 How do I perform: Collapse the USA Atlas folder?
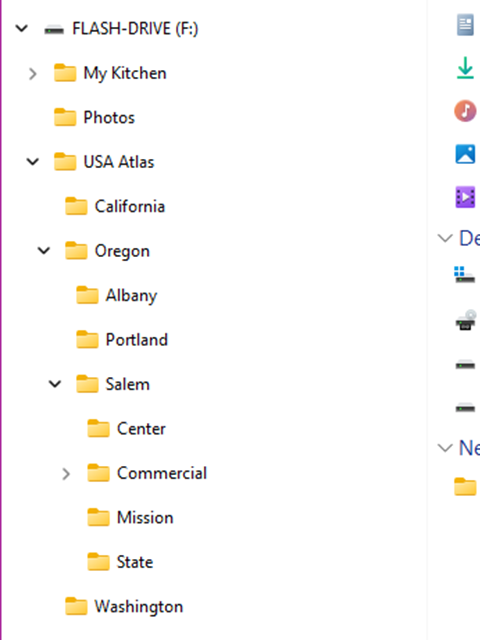pyautogui.click(x=33, y=162)
